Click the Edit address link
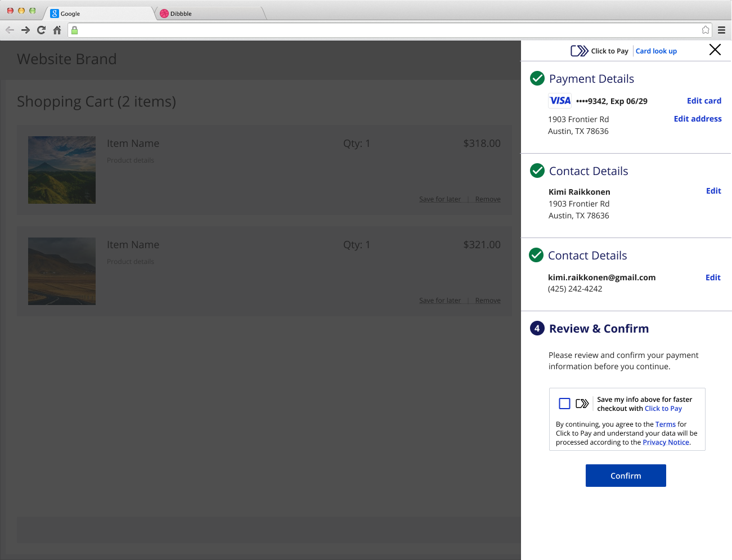 click(x=698, y=119)
